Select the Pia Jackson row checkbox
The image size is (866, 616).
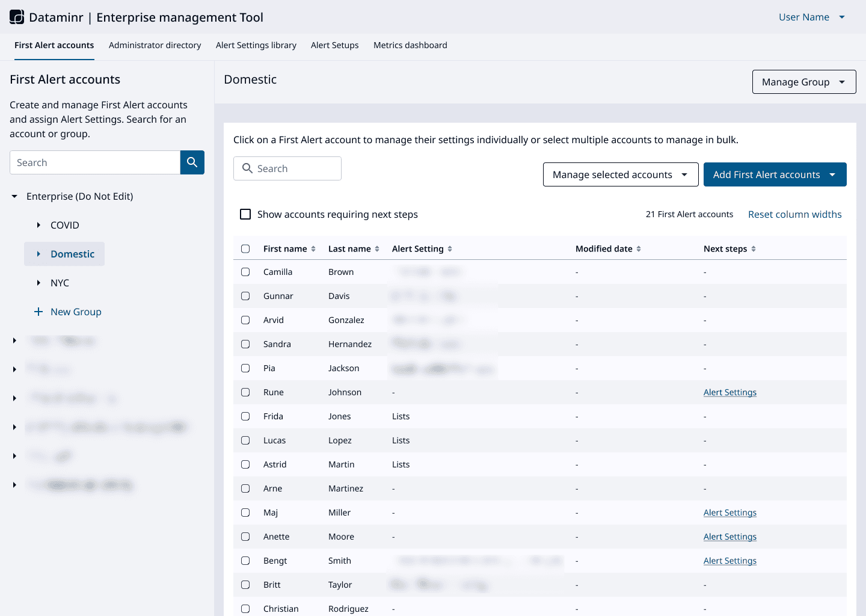pyautogui.click(x=245, y=368)
